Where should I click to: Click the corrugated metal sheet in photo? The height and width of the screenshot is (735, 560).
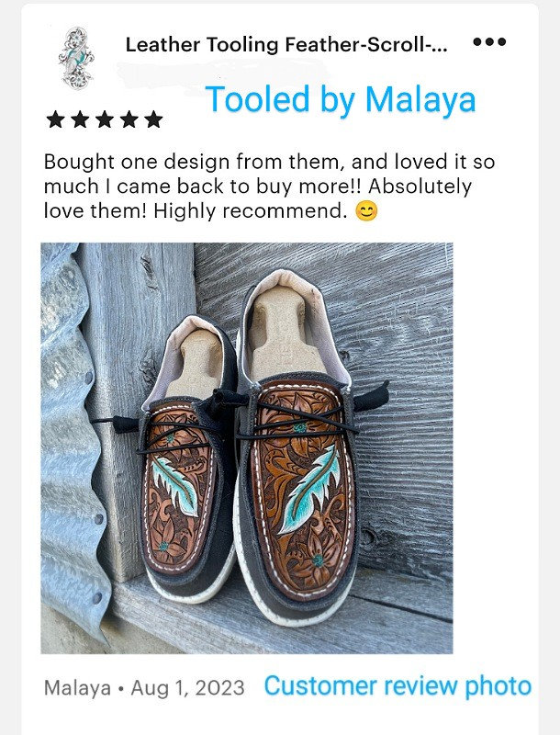click(x=71, y=446)
